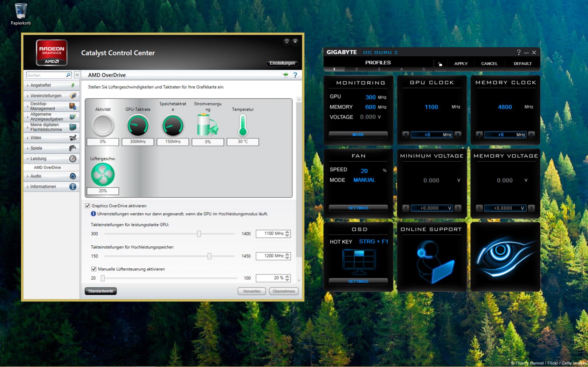Image resolution: width=588 pixels, height=367 pixels.
Task: Click CANCEL in OC Guru
Action: (x=489, y=64)
